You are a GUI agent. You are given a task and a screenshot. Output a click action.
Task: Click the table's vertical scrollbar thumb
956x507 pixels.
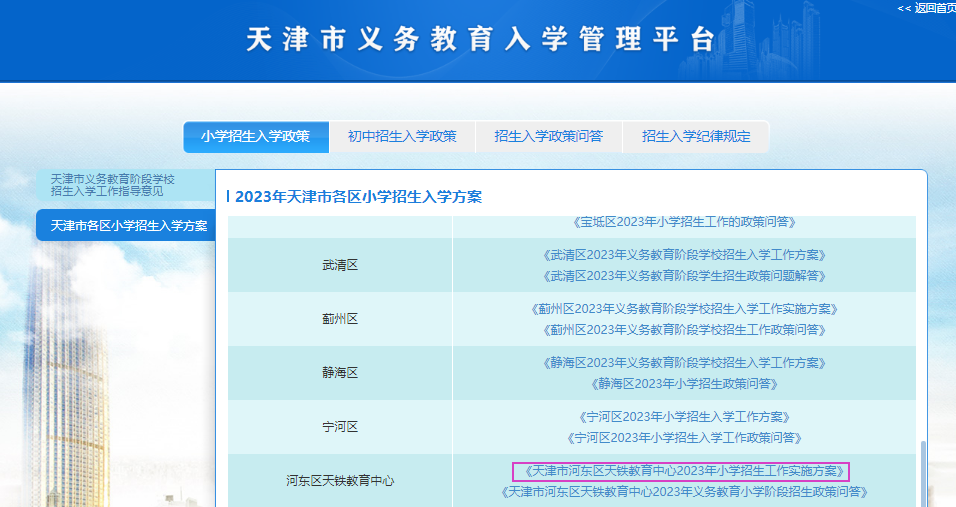tap(922, 474)
